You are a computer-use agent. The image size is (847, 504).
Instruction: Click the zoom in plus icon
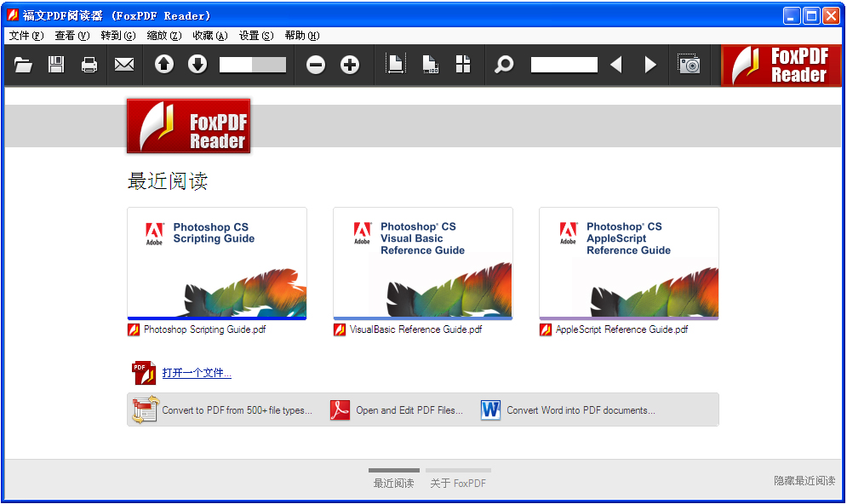350,65
